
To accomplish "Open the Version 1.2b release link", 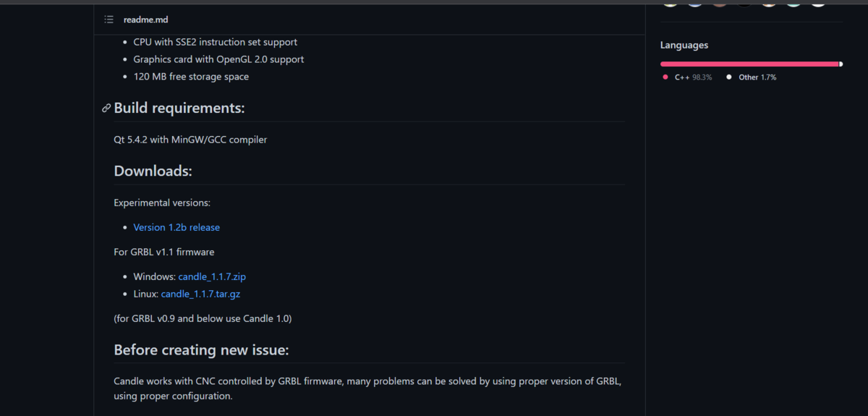I will tap(176, 227).
